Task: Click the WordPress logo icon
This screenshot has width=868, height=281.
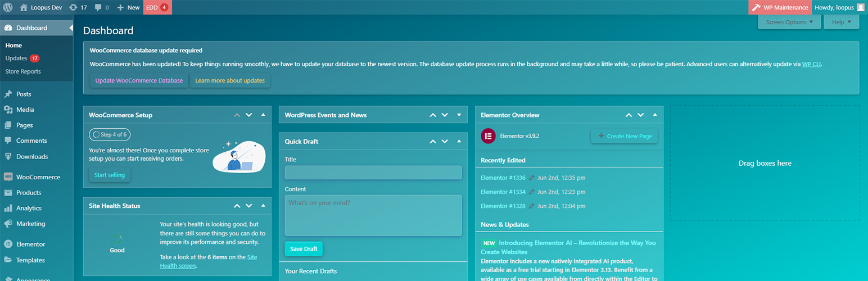Action: (x=8, y=8)
